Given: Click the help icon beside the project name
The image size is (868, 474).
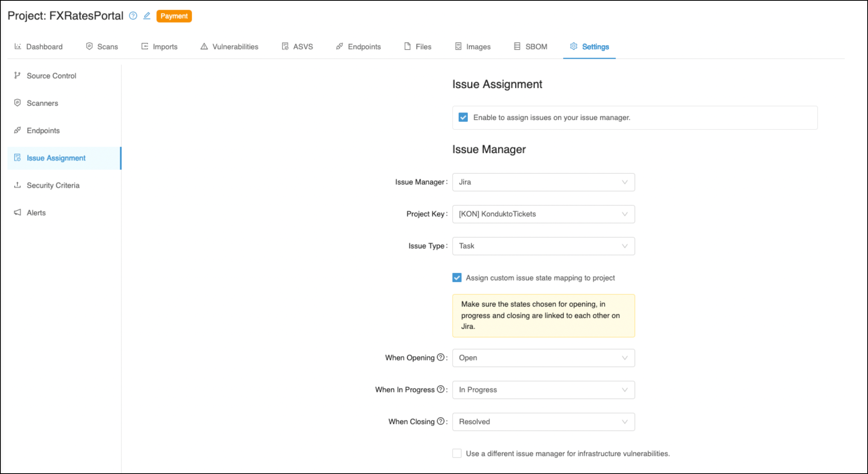Looking at the screenshot, I should pos(133,16).
